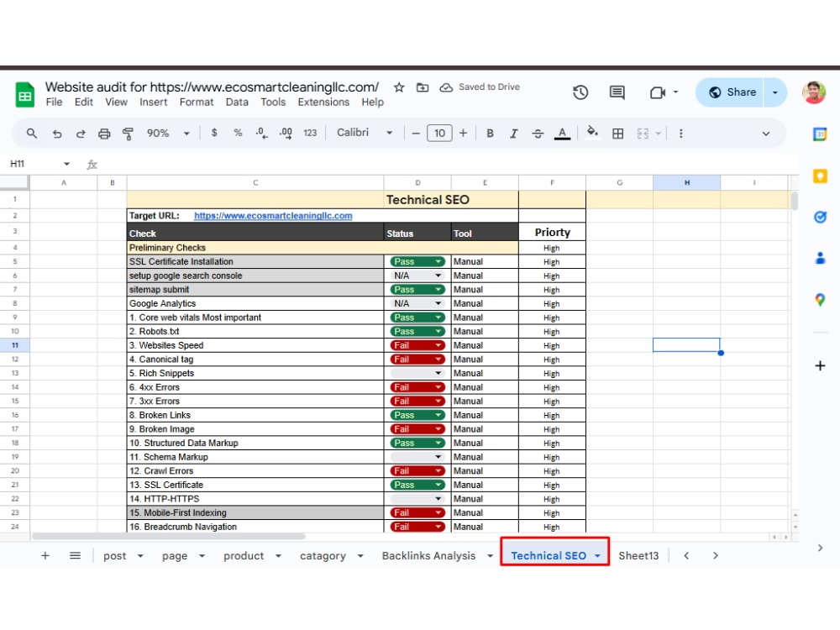Open the fill color picker

[x=592, y=133]
